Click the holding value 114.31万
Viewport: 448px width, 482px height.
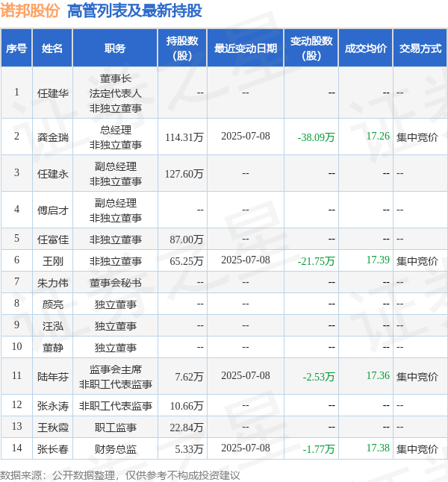pyautogui.click(x=184, y=137)
